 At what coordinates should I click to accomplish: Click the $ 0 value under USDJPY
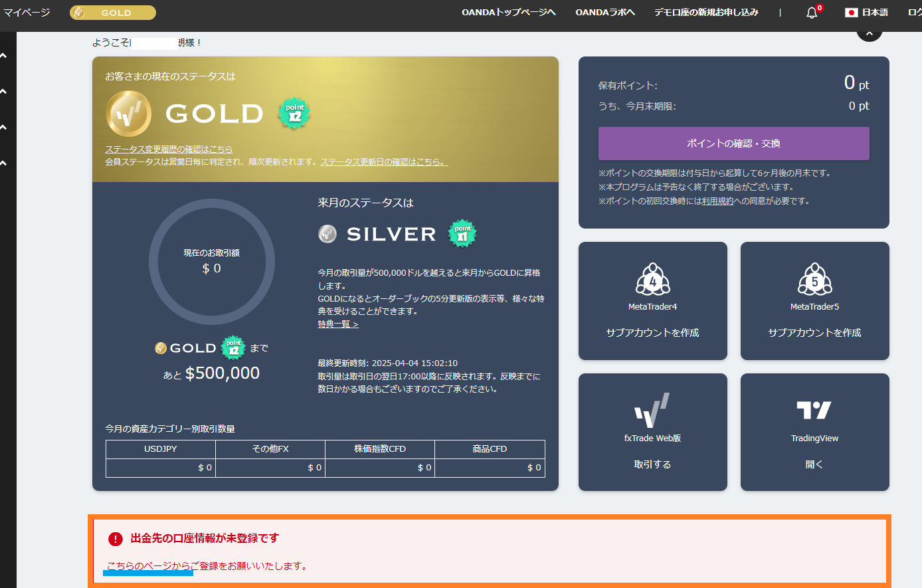pyautogui.click(x=205, y=468)
